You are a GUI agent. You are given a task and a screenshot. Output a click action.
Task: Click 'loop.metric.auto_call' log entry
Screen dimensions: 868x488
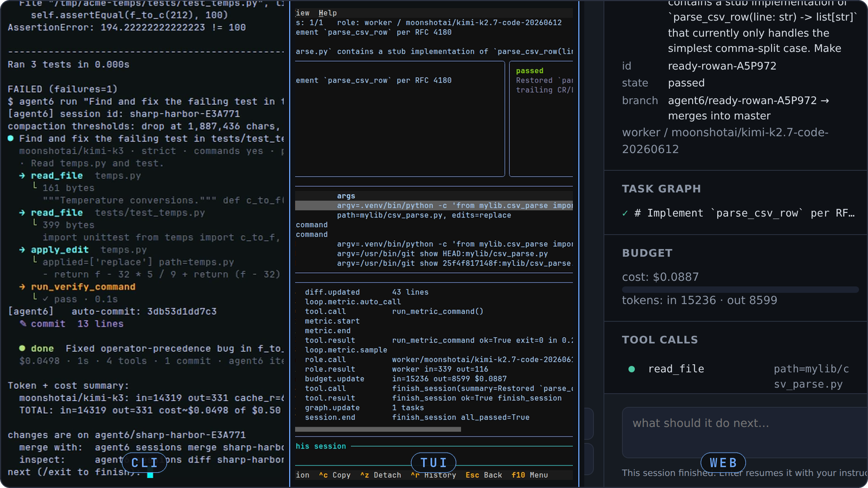coord(353,302)
